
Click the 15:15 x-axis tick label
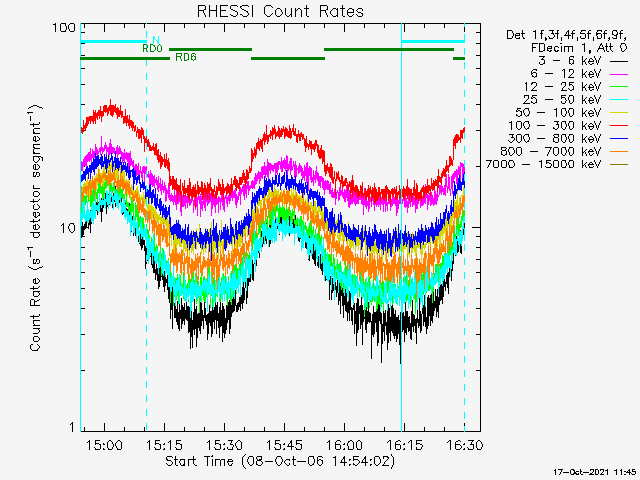pos(164,445)
